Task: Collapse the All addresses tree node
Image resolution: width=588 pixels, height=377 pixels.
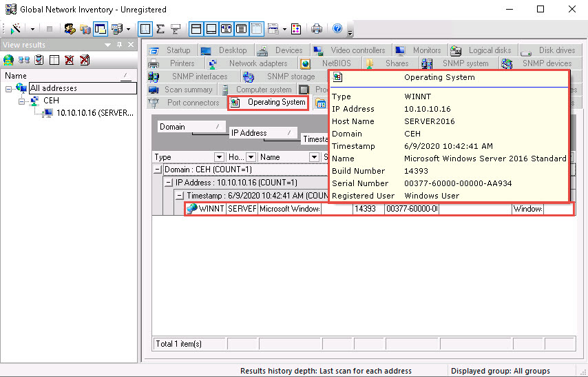Action: [x=9, y=89]
